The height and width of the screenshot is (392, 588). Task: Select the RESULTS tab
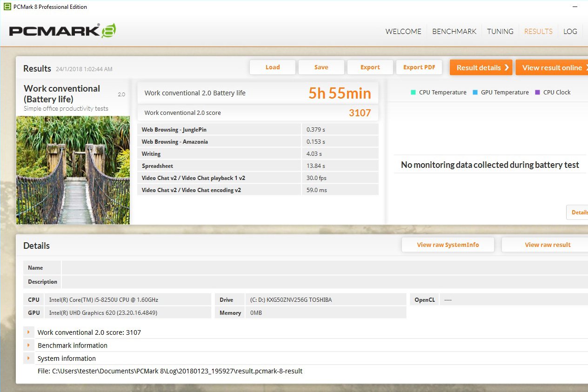click(x=538, y=32)
